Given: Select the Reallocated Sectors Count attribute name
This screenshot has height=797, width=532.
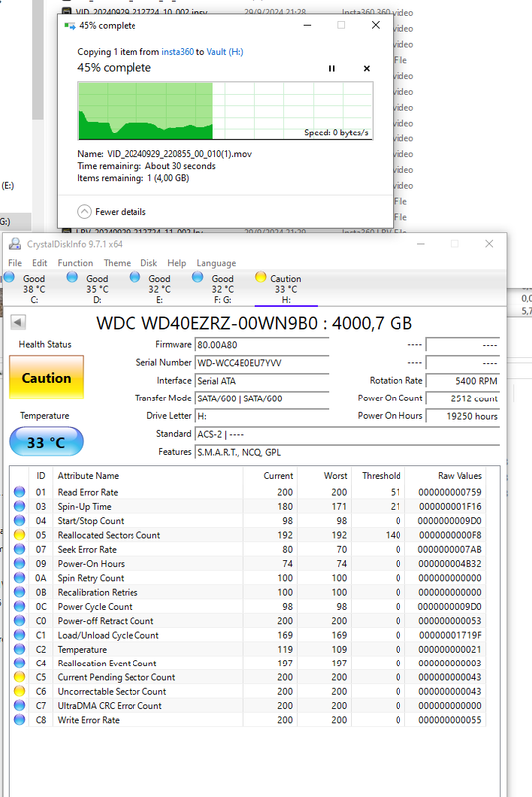Looking at the screenshot, I should pos(109,535).
